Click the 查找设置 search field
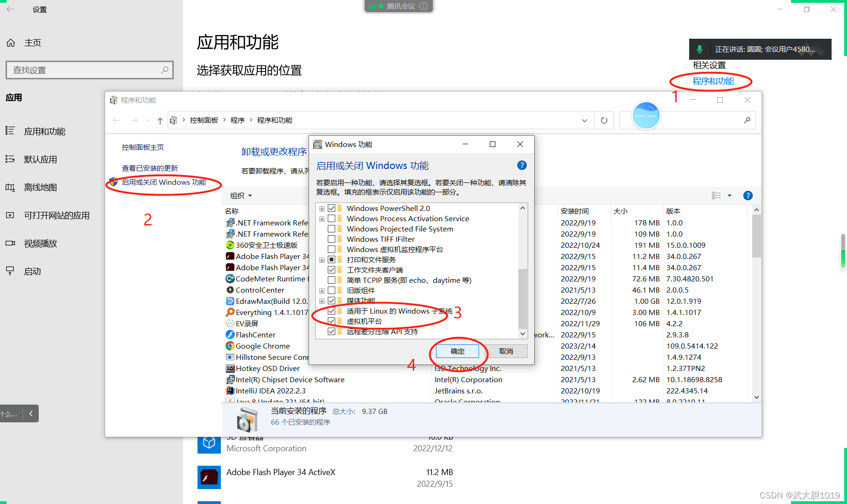This screenshot has width=847, height=504. coord(89,70)
